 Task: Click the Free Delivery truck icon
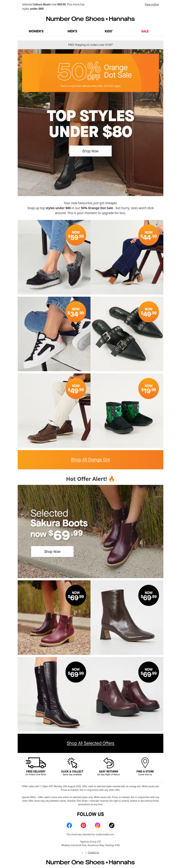(x=36, y=763)
